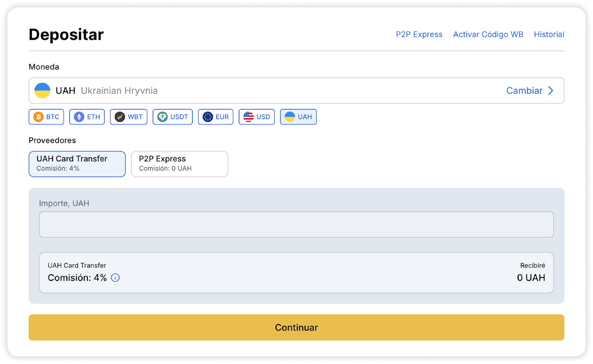Choose the WBT token icon
Image resolution: width=593 pixels, height=364 pixels.
pyautogui.click(x=120, y=117)
